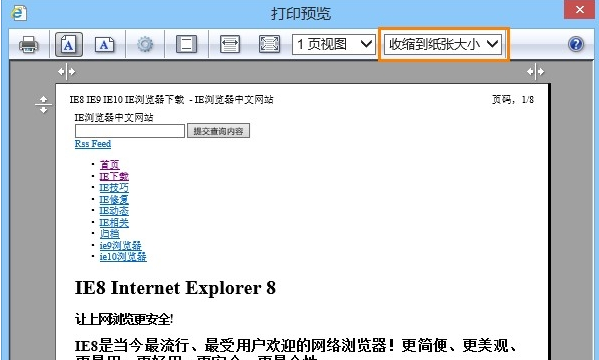Click the IE浏览器中文网站 site title text
The width and height of the screenshot is (599, 360).
click(x=114, y=118)
